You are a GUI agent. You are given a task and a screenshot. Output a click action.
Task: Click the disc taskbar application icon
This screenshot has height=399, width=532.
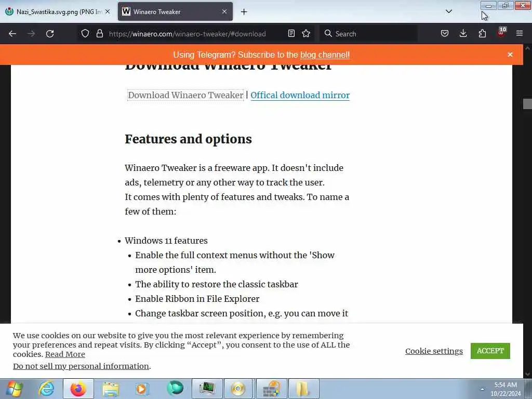point(238,389)
